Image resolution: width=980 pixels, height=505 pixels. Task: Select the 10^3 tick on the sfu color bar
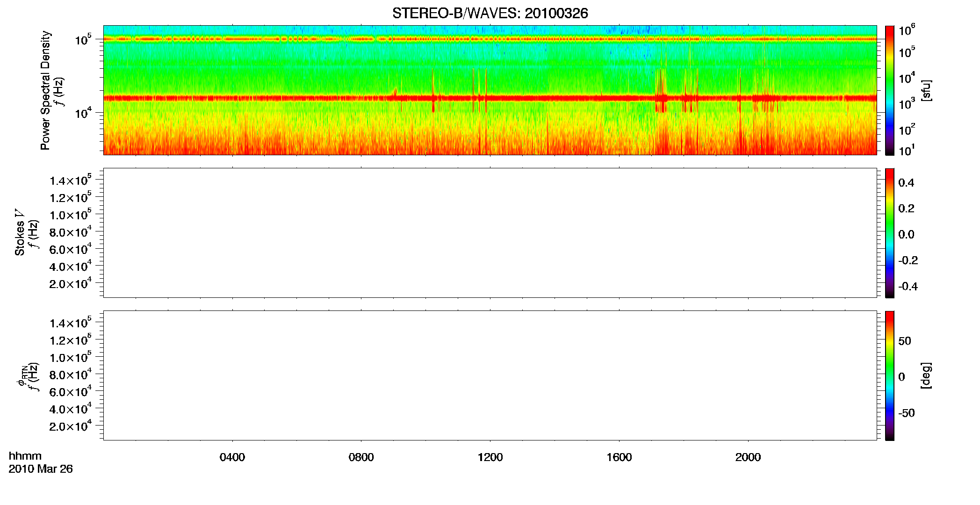907,103
